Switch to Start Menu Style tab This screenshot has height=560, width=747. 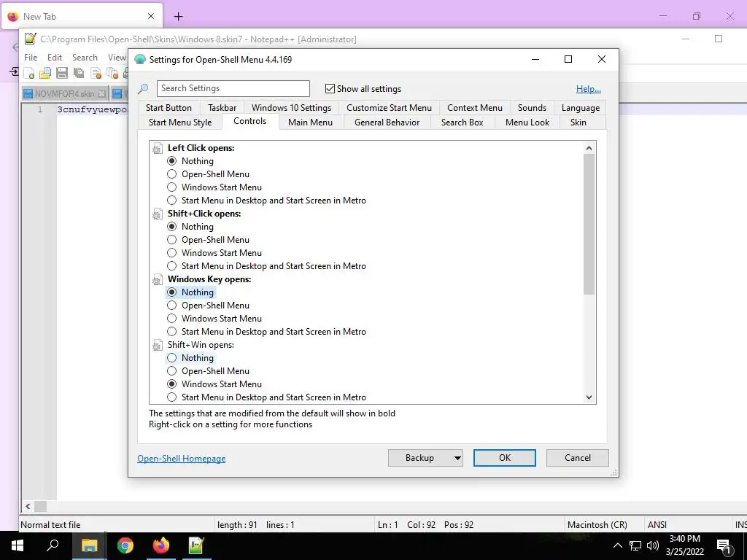[x=180, y=122]
